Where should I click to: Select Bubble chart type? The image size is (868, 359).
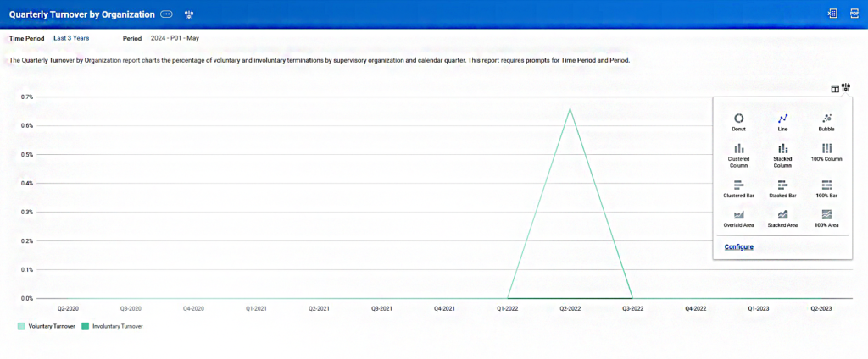(827, 122)
